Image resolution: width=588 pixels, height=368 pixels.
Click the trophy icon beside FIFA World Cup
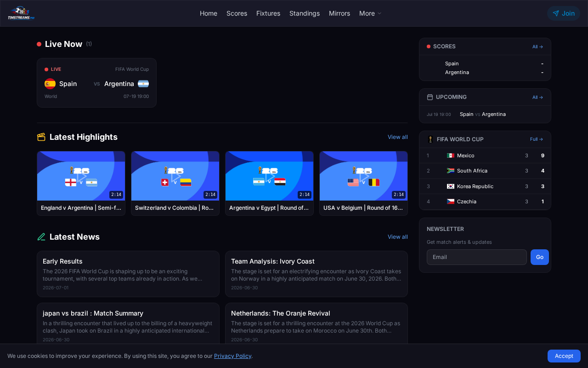pos(430,139)
